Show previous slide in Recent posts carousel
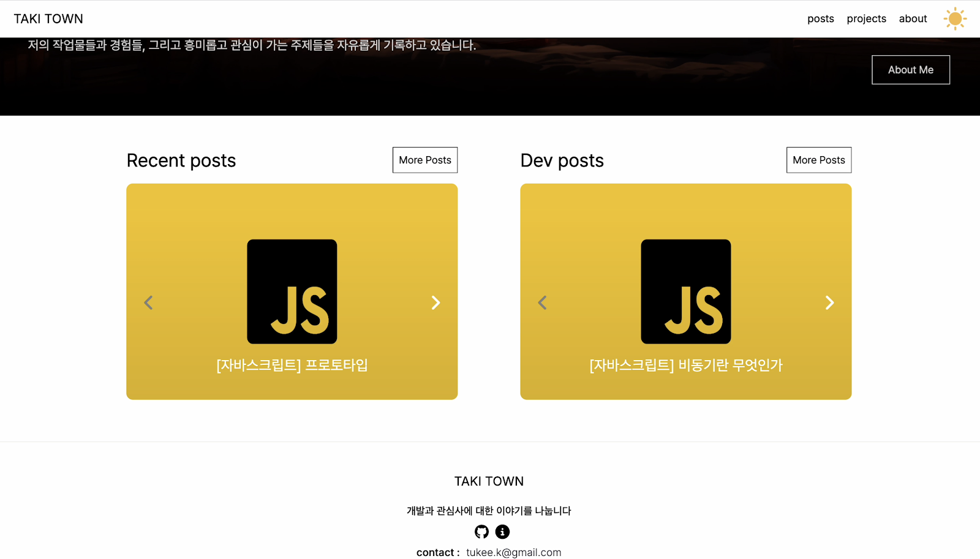The width and height of the screenshot is (980, 559). 148,302
